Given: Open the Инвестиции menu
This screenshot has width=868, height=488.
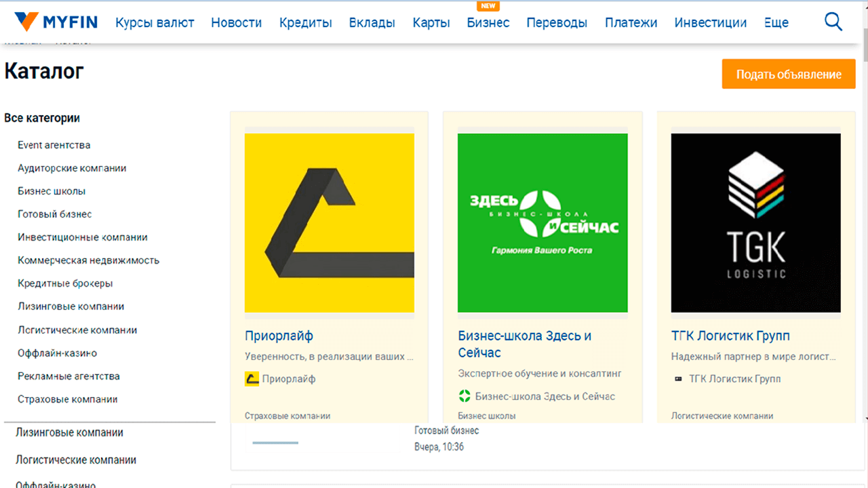Looking at the screenshot, I should 710,22.
